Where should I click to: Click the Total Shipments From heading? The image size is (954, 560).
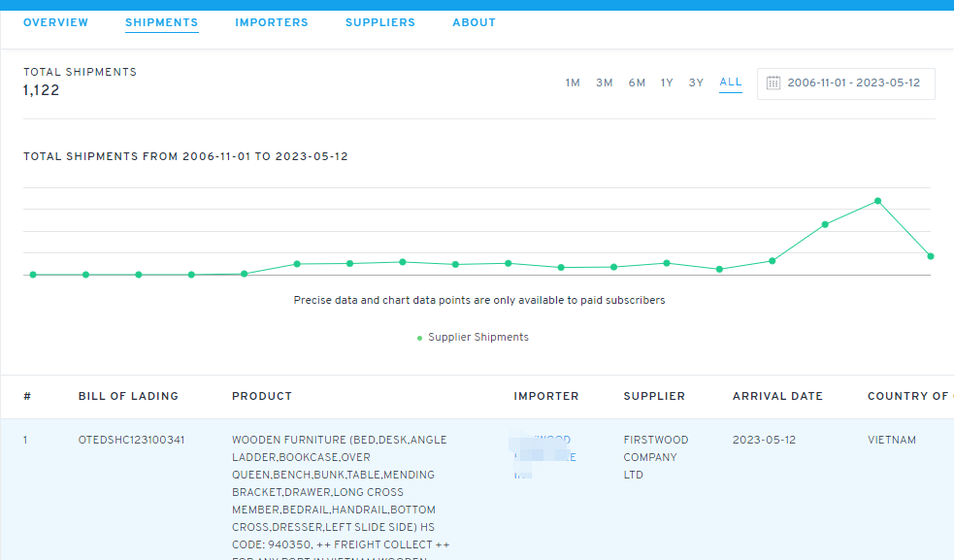pyautogui.click(x=185, y=156)
